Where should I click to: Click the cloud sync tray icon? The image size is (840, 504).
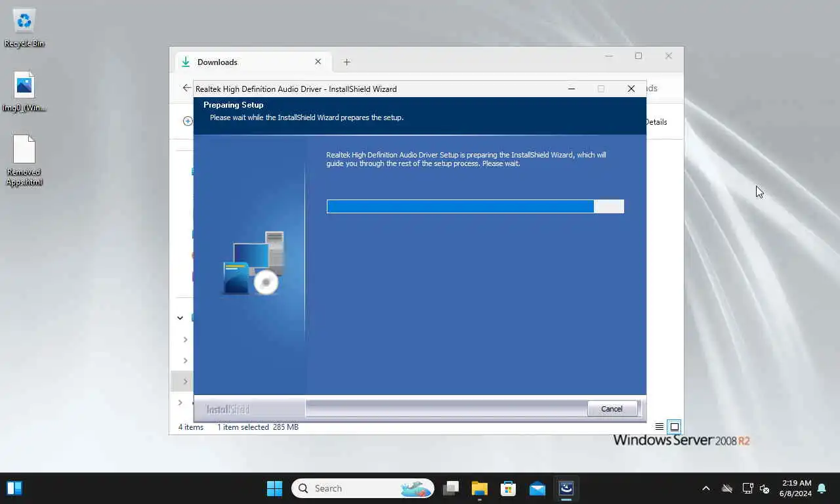[727, 488]
